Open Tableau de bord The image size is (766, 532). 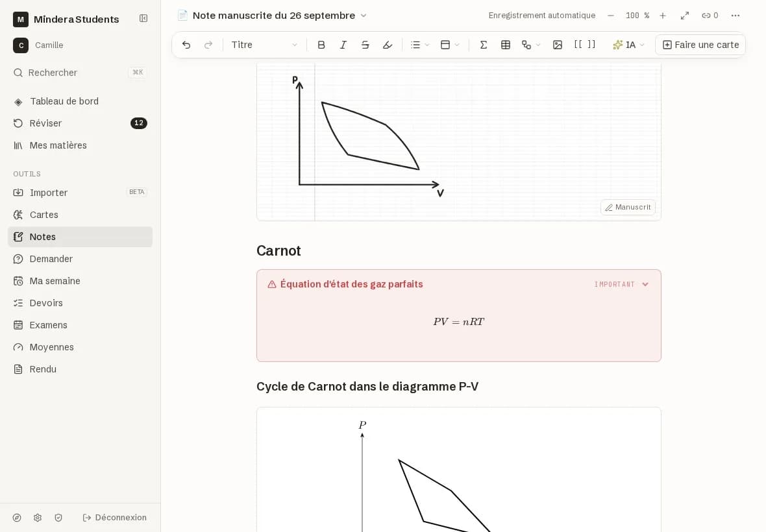pos(80,101)
